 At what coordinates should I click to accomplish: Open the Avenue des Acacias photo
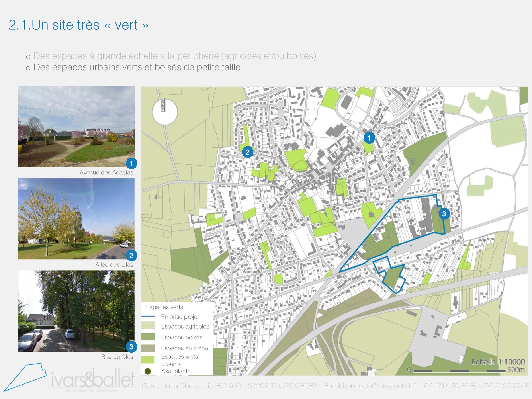pos(76,127)
